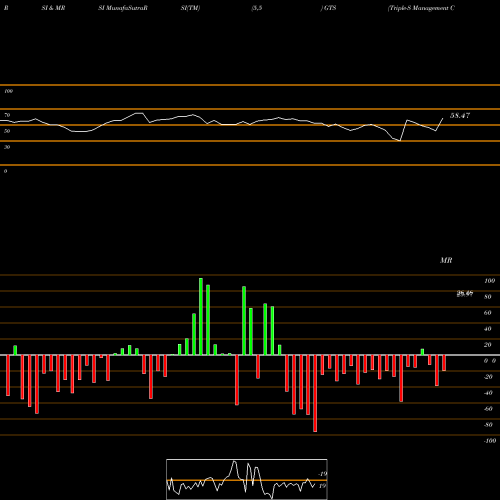
Task: Click the 40 label on MR axis
Action: tap(488, 329)
